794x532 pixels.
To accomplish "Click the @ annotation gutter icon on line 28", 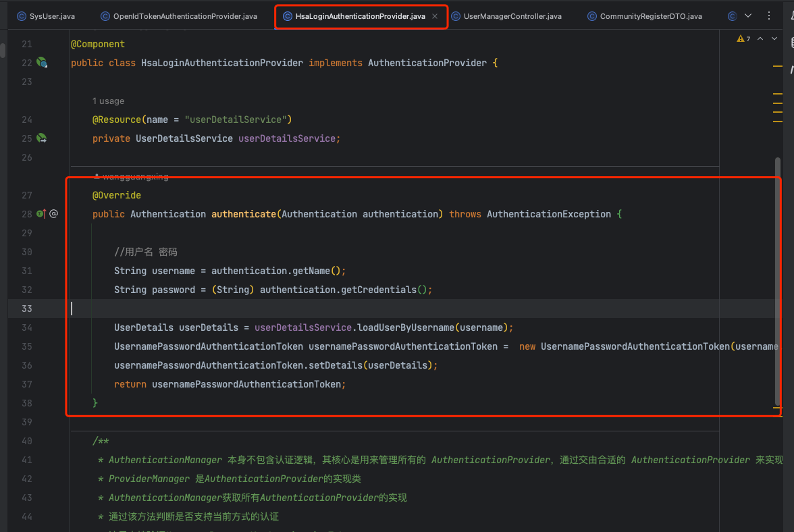I will pos(54,214).
